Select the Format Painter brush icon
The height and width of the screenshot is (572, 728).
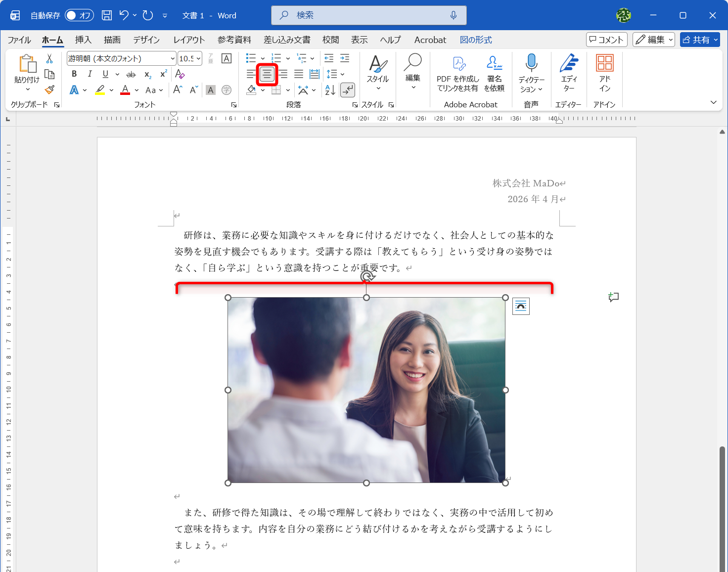coord(49,89)
